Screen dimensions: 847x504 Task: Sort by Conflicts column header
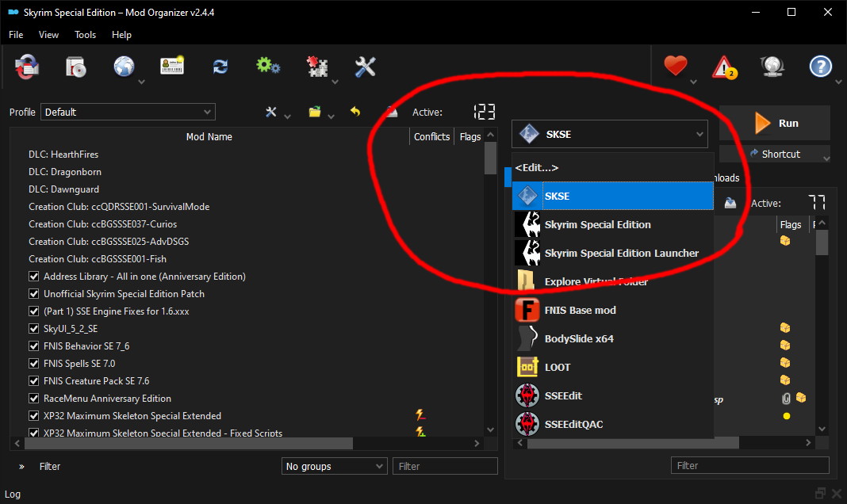431,136
